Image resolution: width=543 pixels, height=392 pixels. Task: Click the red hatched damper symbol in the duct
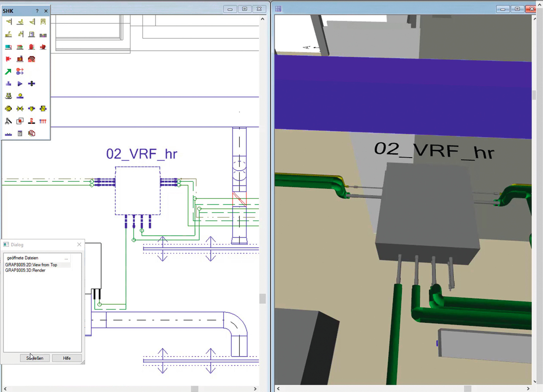(x=239, y=199)
